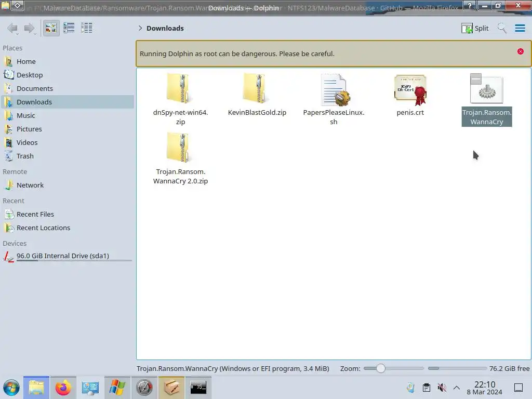The height and width of the screenshot is (399, 532).
Task: Click the status bar file info text
Action: 233,369
